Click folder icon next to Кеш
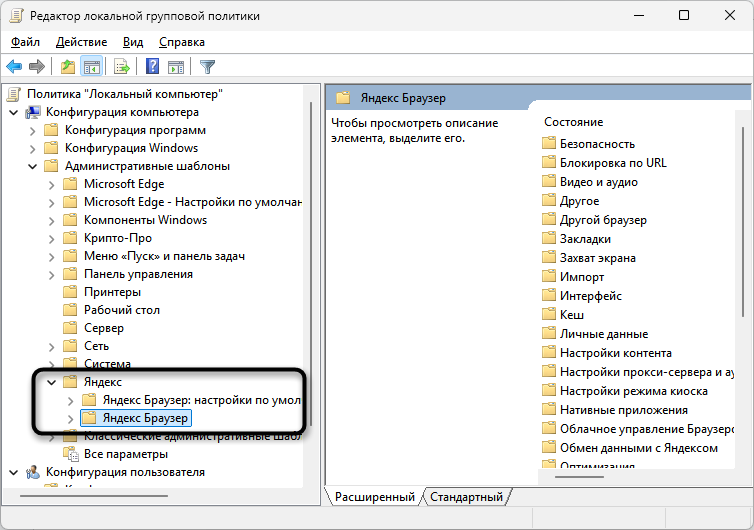This screenshot has width=754, height=530. tap(549, 315)
